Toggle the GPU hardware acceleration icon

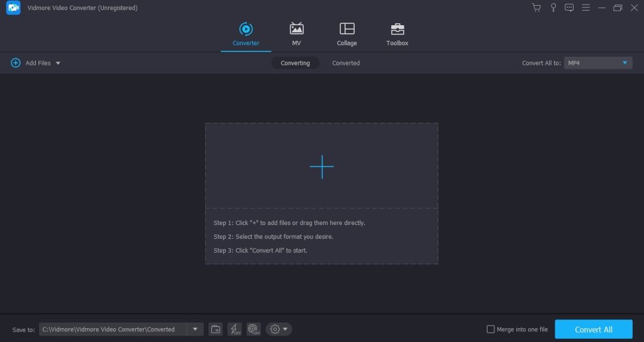point(253,329)
